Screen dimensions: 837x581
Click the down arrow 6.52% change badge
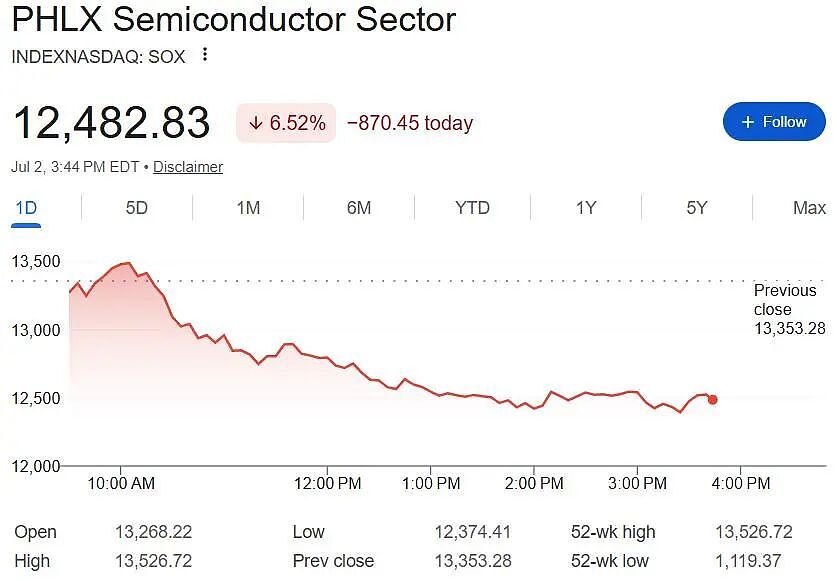pos(286,123)
